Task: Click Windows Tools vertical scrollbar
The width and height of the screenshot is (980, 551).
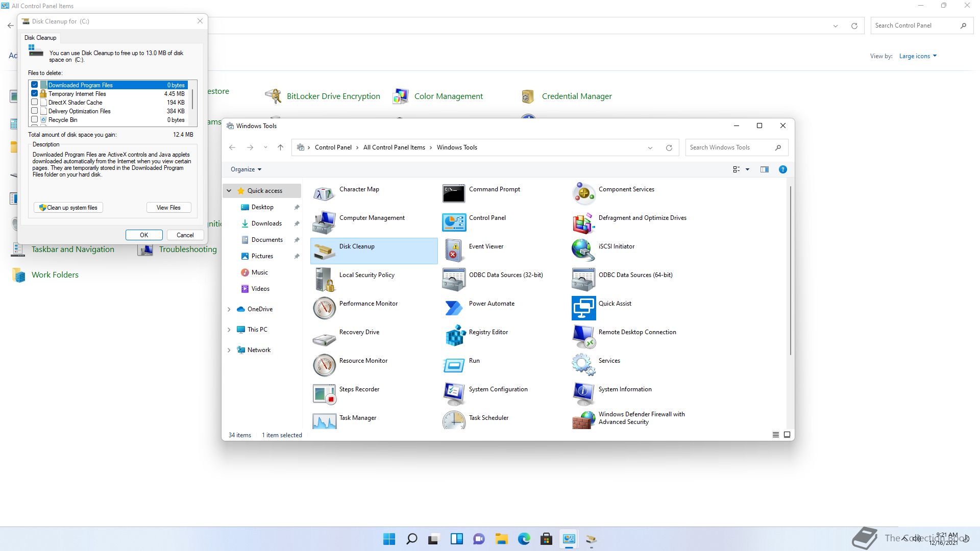Action: pyautogui.click(x=791, y=270)
